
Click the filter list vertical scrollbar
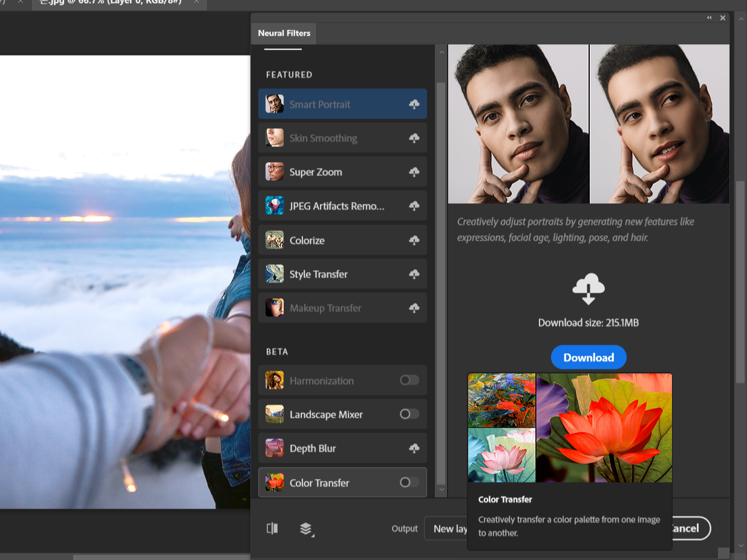tap(441, 282)
